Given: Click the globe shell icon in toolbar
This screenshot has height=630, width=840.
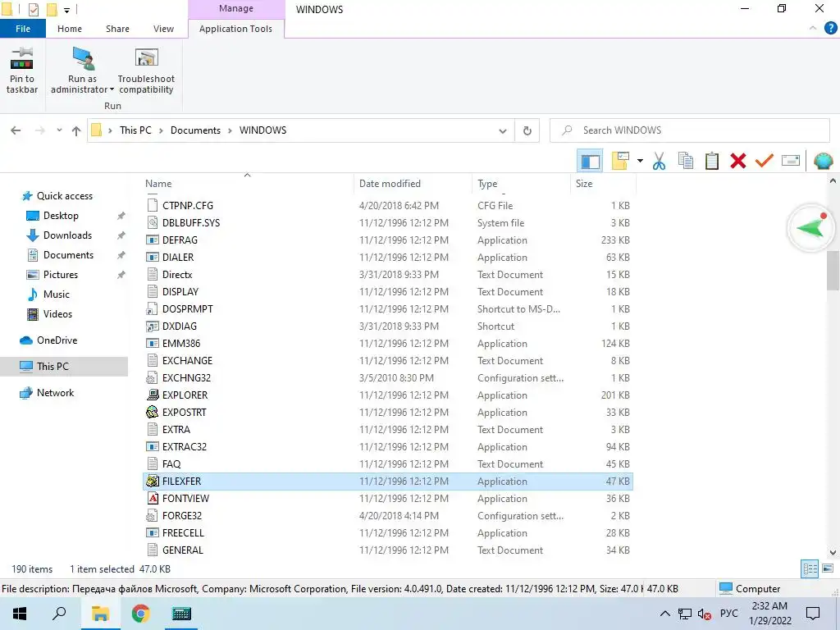Looking at the screenshot, I should (x=823, y=161).
